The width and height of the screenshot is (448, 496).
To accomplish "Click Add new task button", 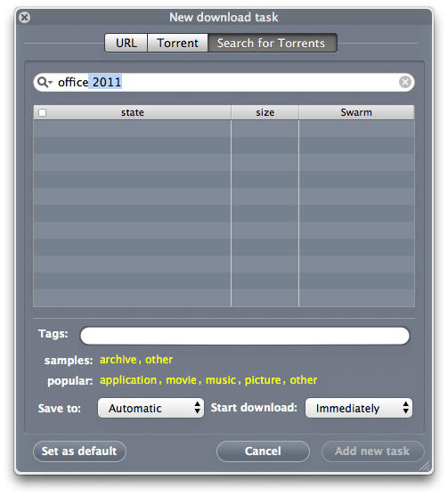I will click(x=372, y=451).
